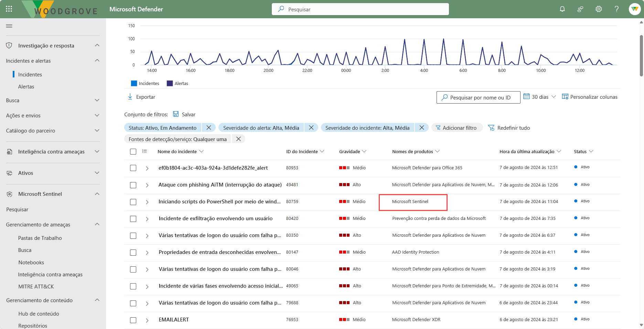
Task: Click the list grouping icon in table header
Action: click(x=144, y=151)
